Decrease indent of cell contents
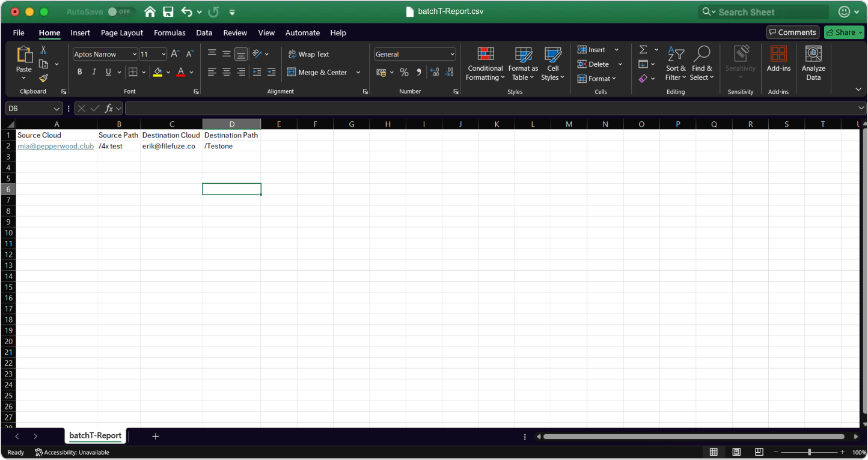 point(257,72)
